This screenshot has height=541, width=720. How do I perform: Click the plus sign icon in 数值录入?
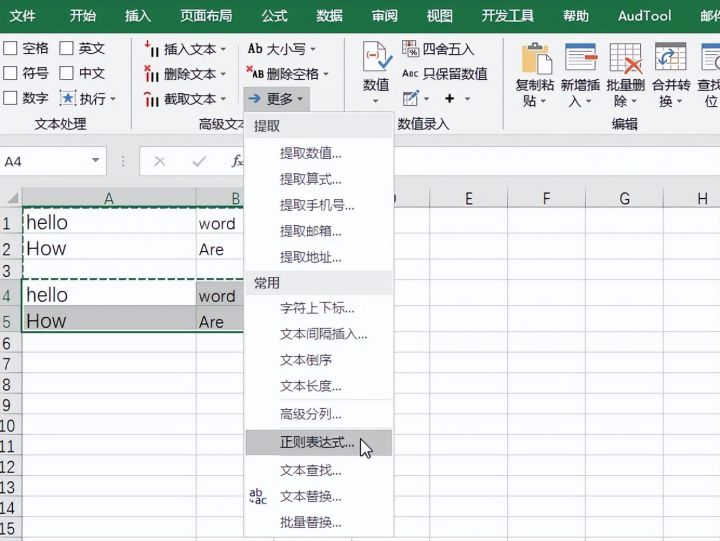(x=450, y=98)
